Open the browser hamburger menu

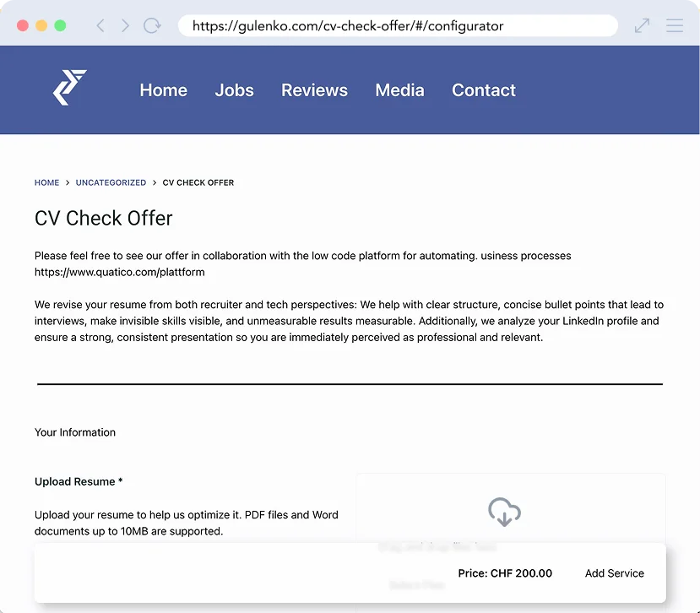click(x=675, y=25)
